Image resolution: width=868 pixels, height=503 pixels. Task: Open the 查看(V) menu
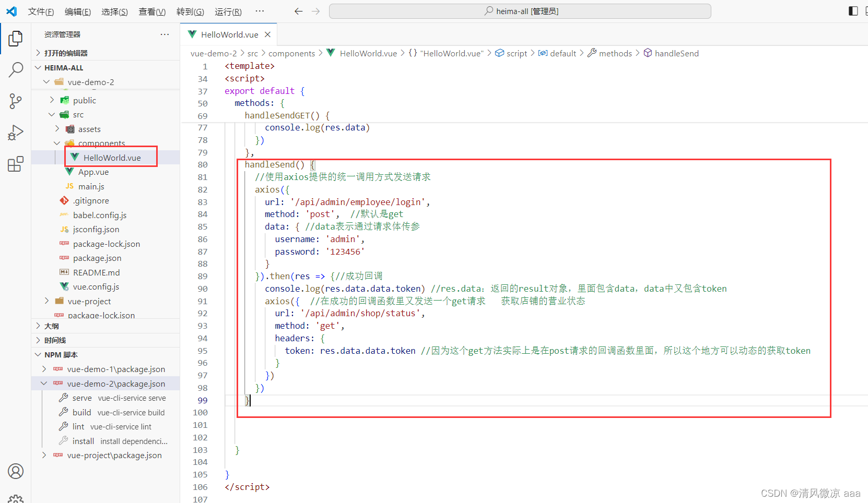[x=152, y=11]
